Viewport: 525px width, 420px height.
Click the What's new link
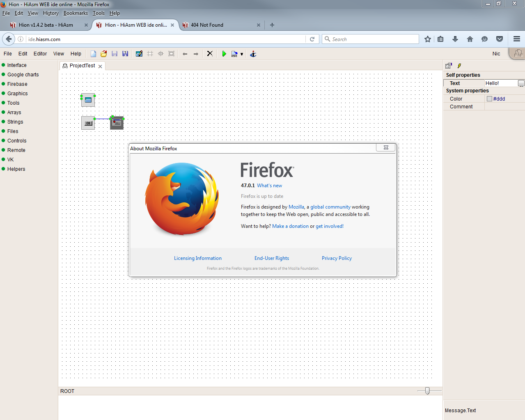(270, 186)
